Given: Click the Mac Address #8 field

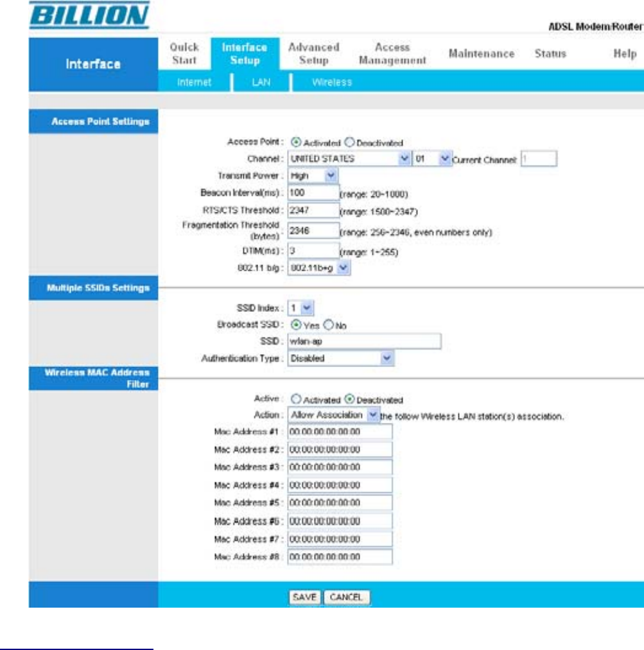Looking at the screenshot, I should point(340,557).
